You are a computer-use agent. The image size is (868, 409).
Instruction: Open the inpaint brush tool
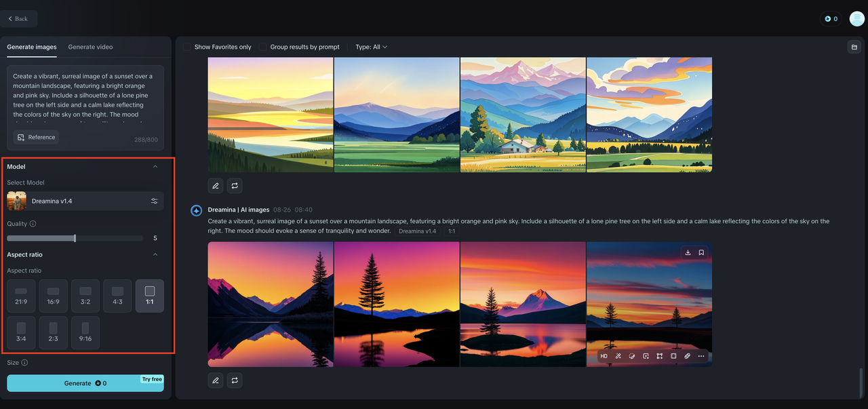click(632, 356)
